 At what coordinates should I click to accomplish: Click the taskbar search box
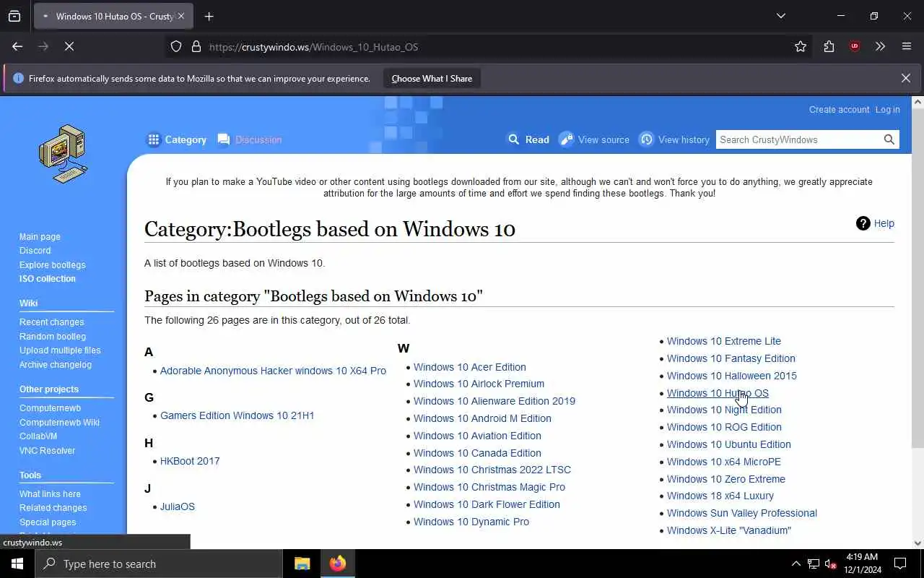point(159,564)
